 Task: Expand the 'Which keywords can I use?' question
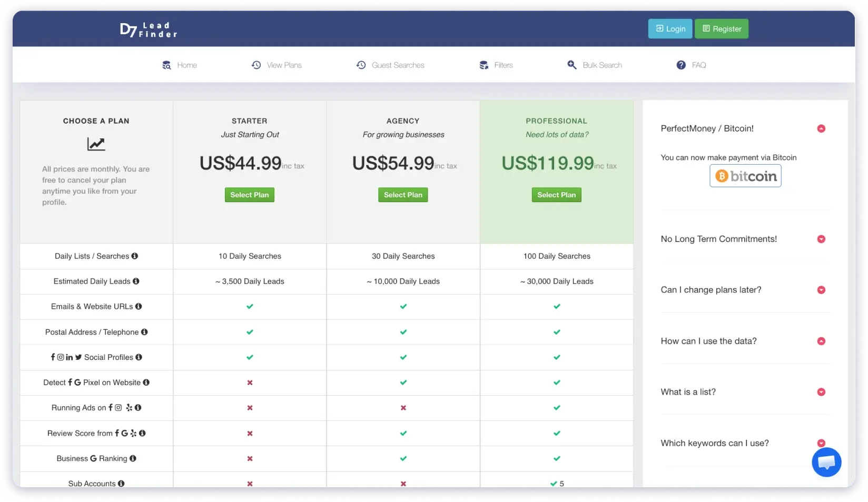tap(821, 443)
